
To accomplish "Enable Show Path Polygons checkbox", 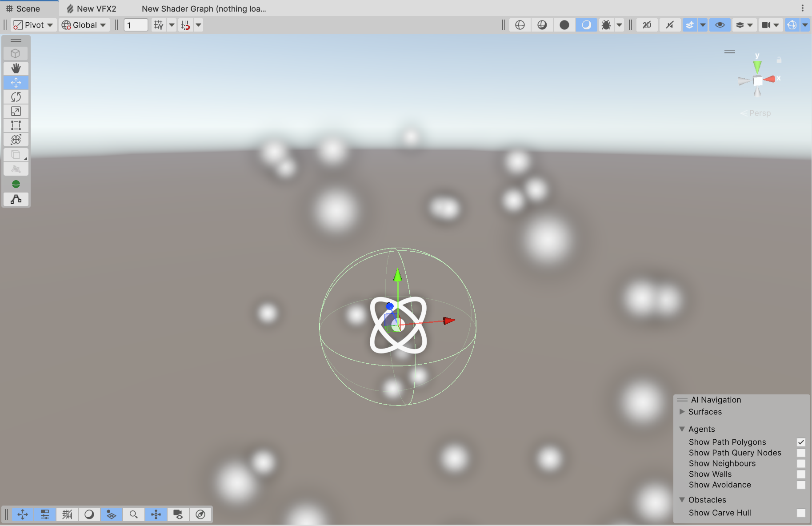I will tap(801, 442).
